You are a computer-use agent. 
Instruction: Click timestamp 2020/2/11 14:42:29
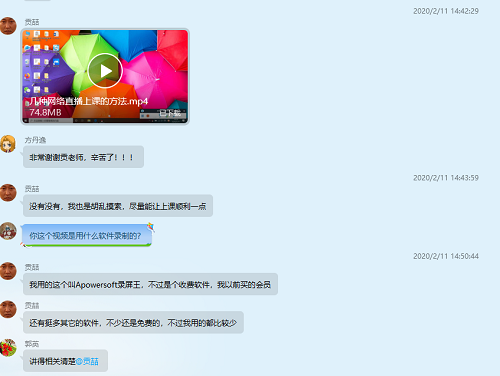click(446, 11)
